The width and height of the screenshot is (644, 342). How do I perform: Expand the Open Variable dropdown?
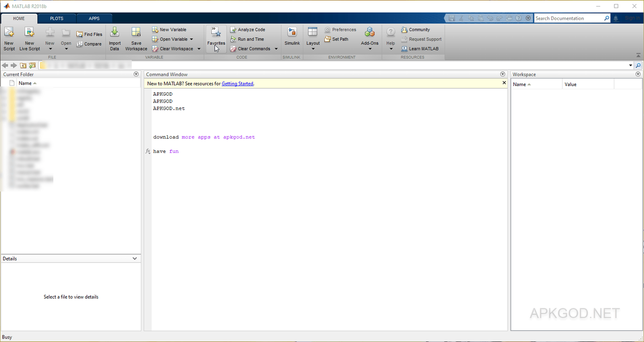pyautogui.click(x=191, y=39)
